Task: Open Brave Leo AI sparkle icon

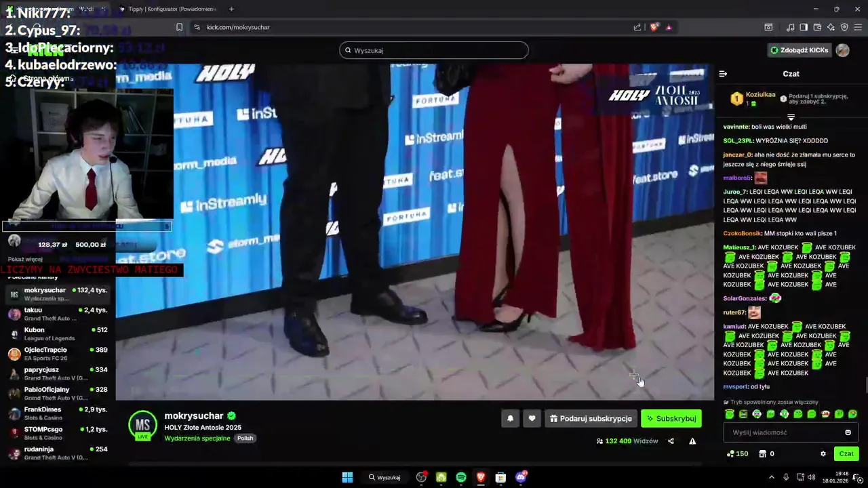Action: pyautogui.click(x=831, y=27)
